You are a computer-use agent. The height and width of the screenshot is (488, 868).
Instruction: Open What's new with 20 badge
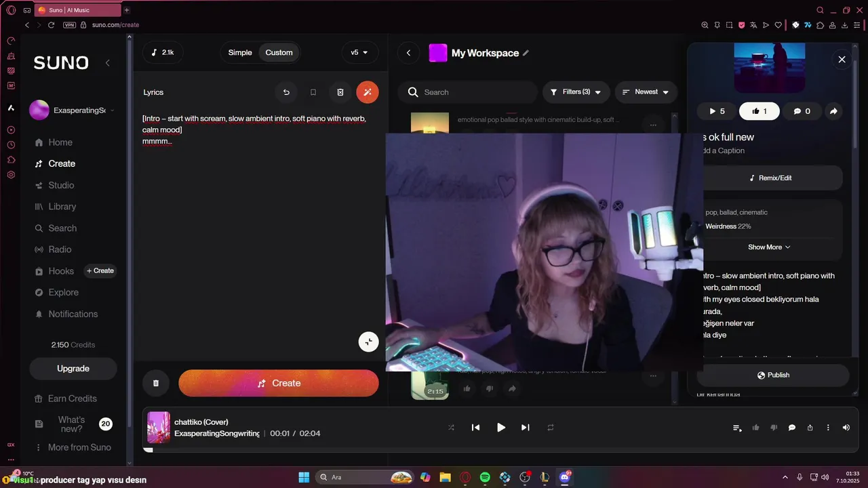click(73, 424)
